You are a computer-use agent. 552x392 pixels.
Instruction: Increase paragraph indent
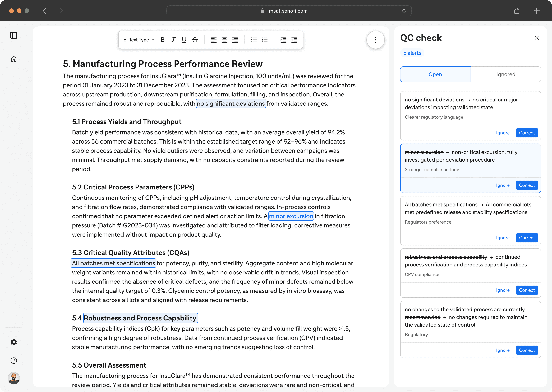click(283, 40)
